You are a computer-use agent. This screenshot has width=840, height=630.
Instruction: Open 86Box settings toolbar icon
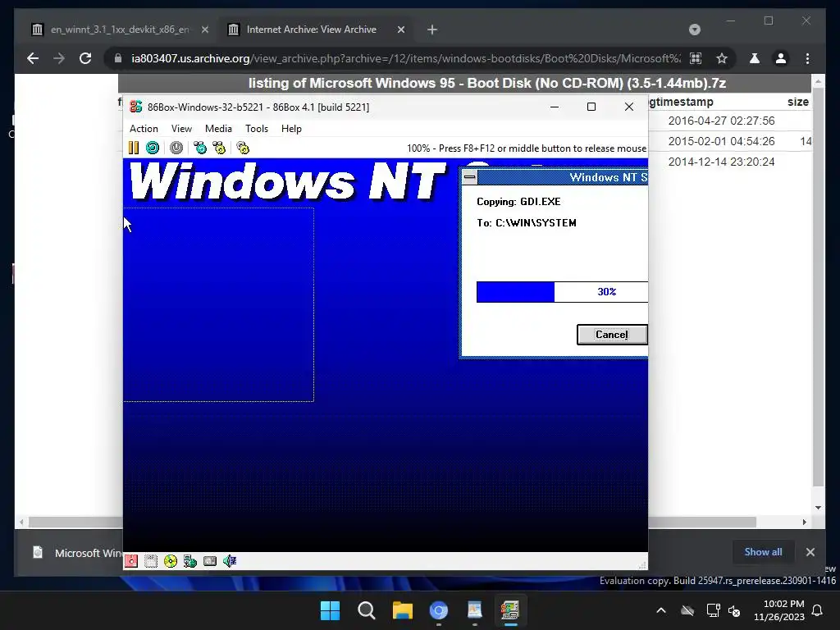pyautogui.click(x=243, y=148)
